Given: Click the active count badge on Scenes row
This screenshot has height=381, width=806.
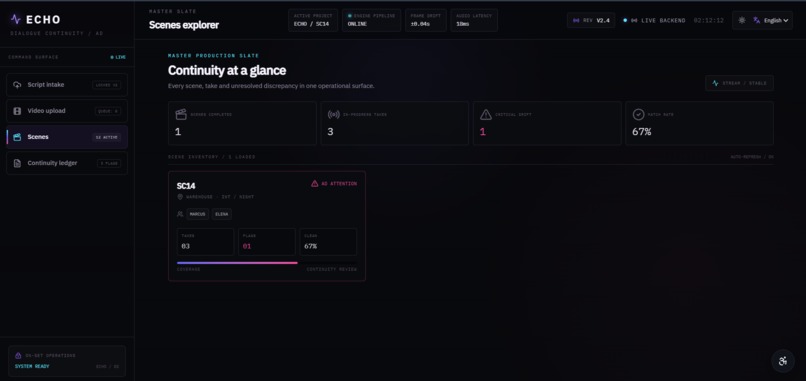Looking at the screenshot, I should click(x=107, y=137).
